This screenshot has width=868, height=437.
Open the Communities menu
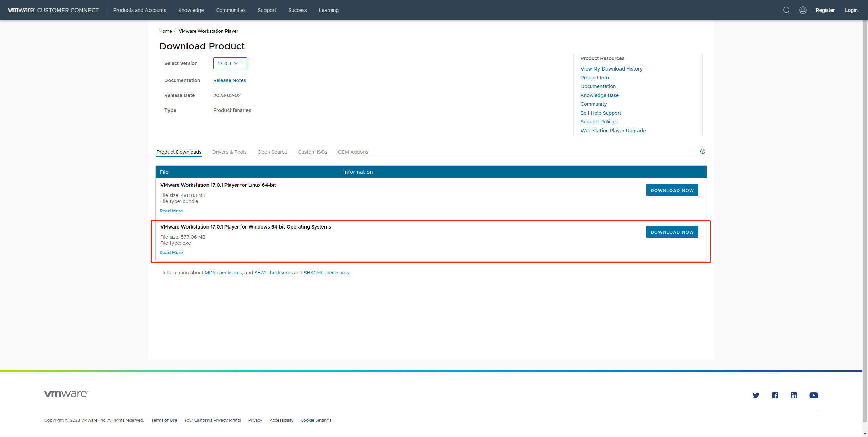tap(231, 10)
